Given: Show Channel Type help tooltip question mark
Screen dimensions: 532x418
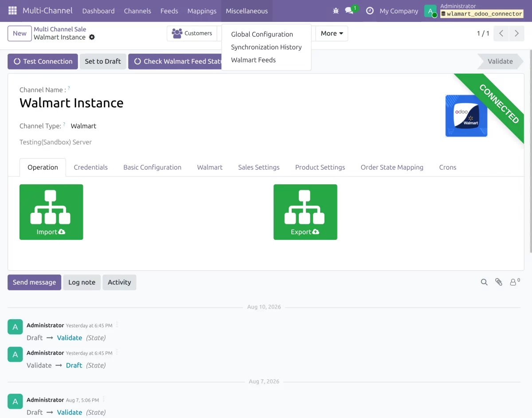Looking at the screenshot, I should [64, 125].
